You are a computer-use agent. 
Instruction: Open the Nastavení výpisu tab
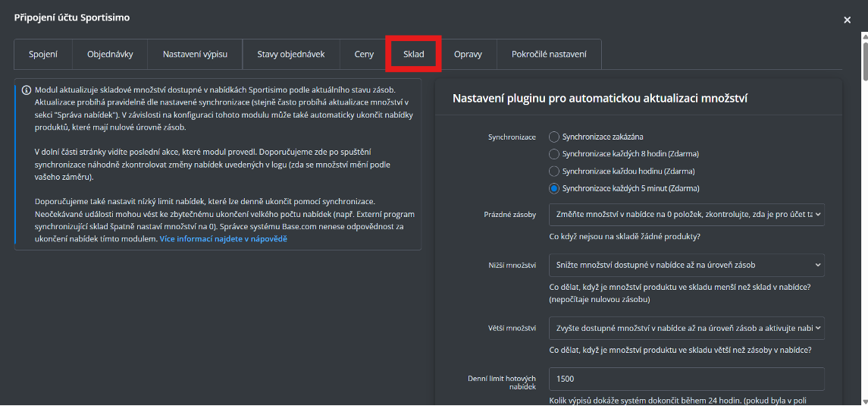pos(195,55)
